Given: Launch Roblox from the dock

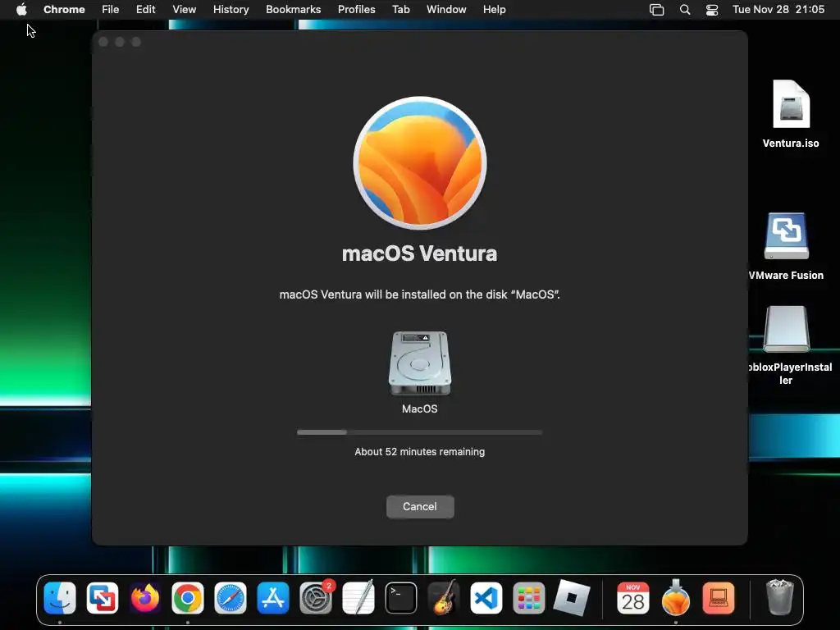Looking at the screenshot, I should [x=572, y=598].
